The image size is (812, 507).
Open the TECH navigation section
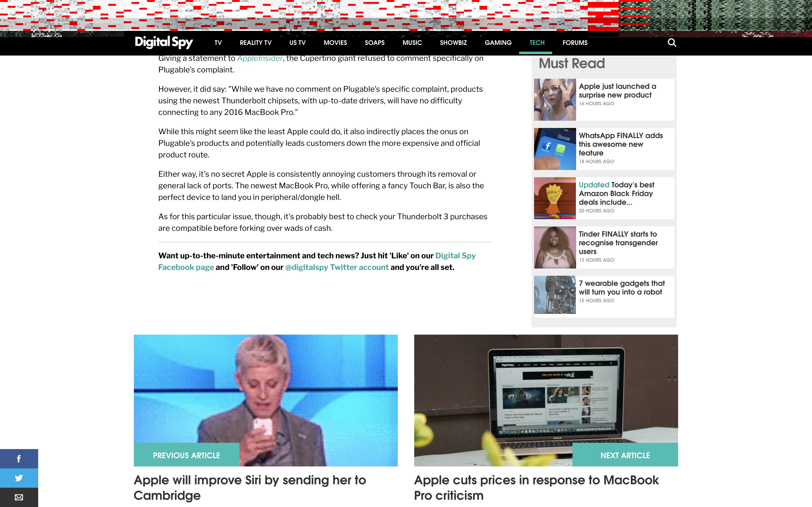pos(536,42)
